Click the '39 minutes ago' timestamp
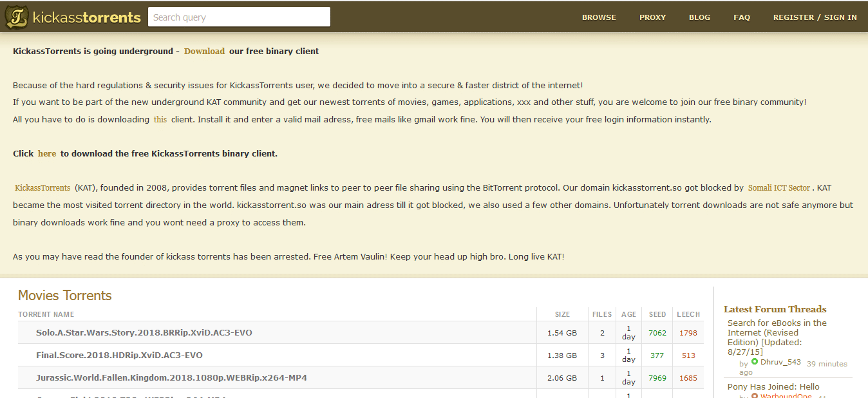The image size is (868, 398). coord(794,368)
